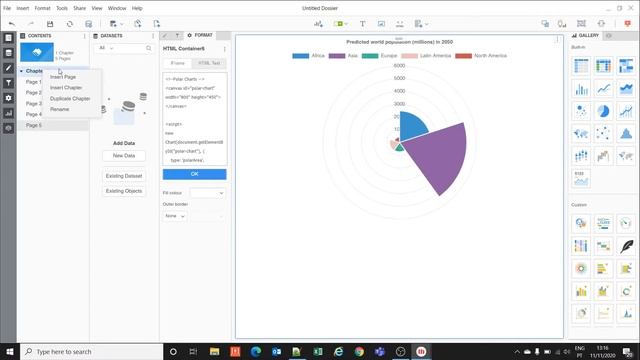Click the Insert Image toolbar icon
The image size is (640, 360).
click(381, 24)
